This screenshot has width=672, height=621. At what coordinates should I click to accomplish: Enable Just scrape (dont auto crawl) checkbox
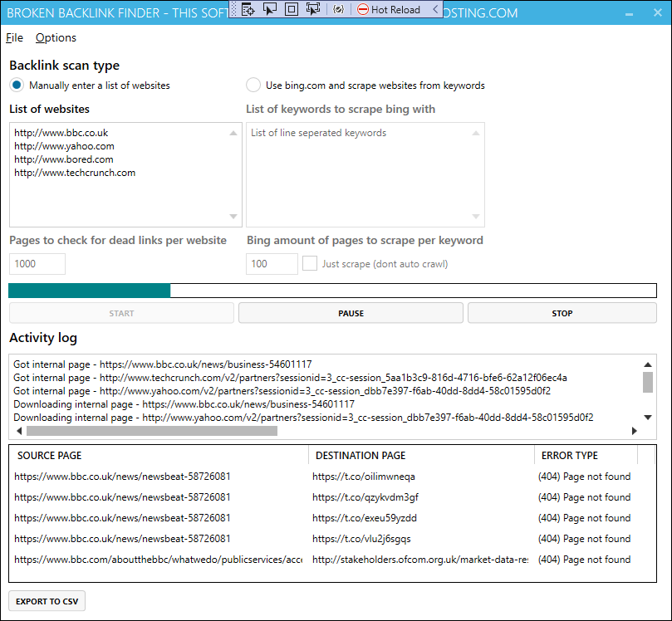(x=310, y=263)
